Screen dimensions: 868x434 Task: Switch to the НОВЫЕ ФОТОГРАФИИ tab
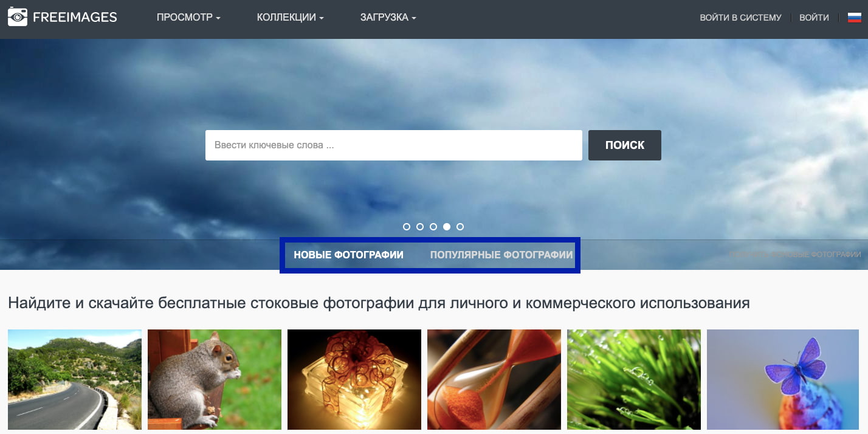(348, 255)
